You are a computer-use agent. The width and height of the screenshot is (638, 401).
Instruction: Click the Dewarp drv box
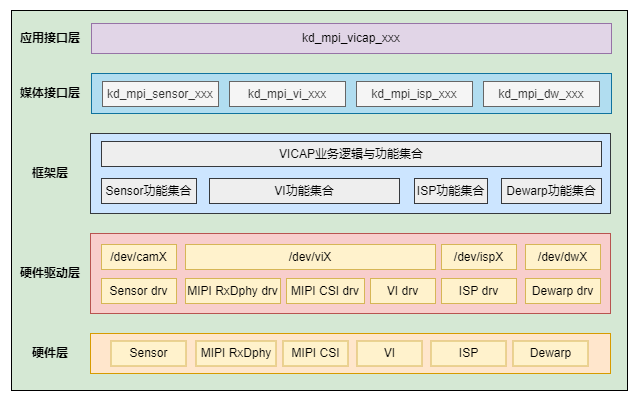[563, 291]
